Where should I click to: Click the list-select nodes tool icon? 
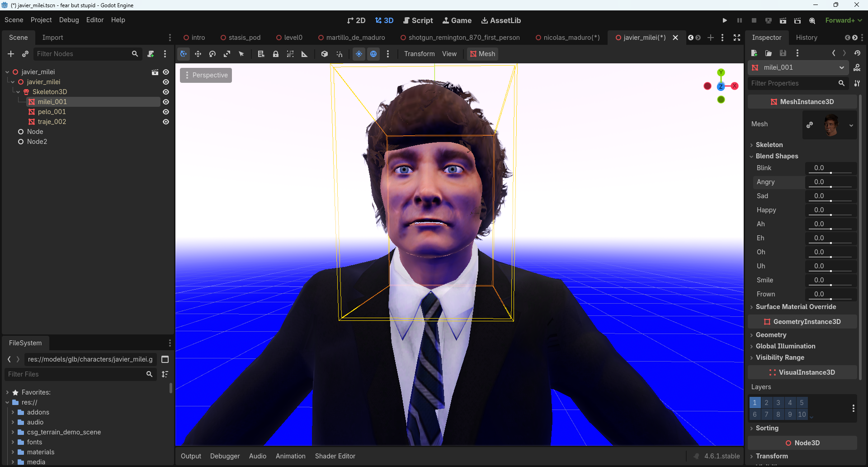261,54
